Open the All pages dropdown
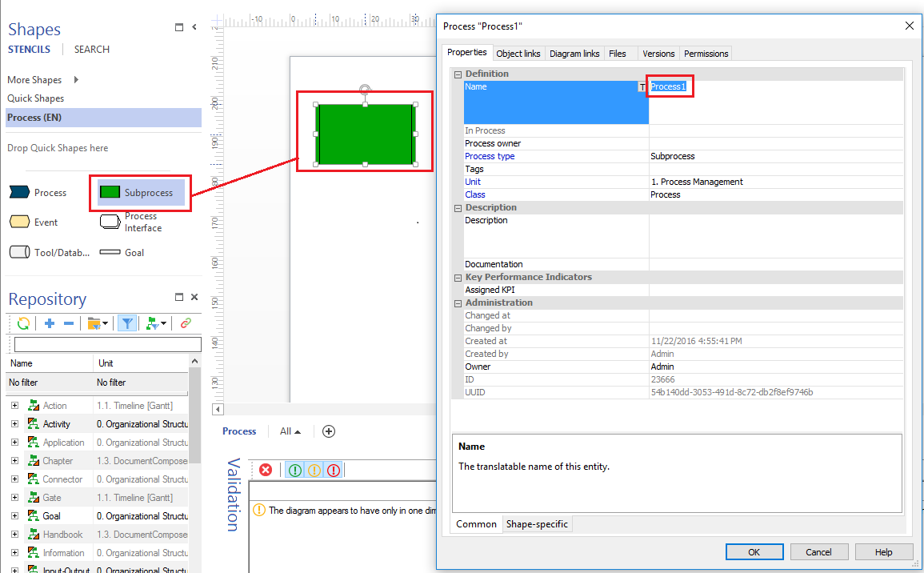Screen dimensions: 924x573 click(x=290, y=431)
